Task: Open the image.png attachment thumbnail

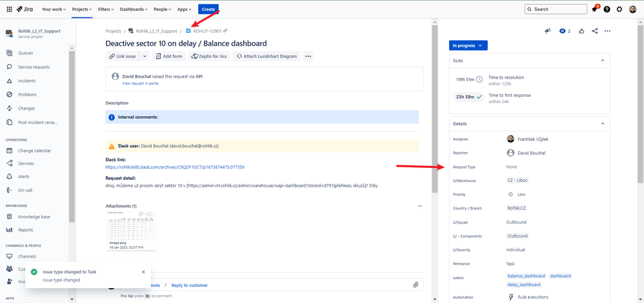Action: [131, 230]
